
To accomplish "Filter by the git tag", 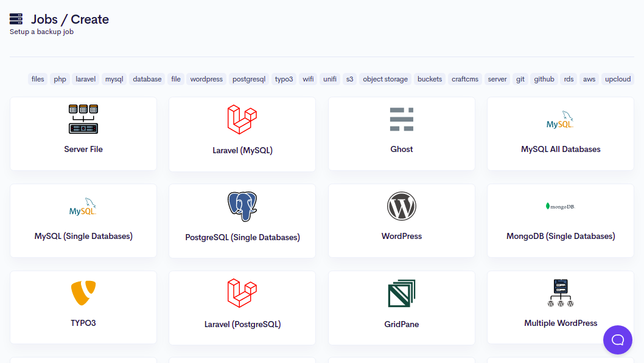I will [520, 79].
